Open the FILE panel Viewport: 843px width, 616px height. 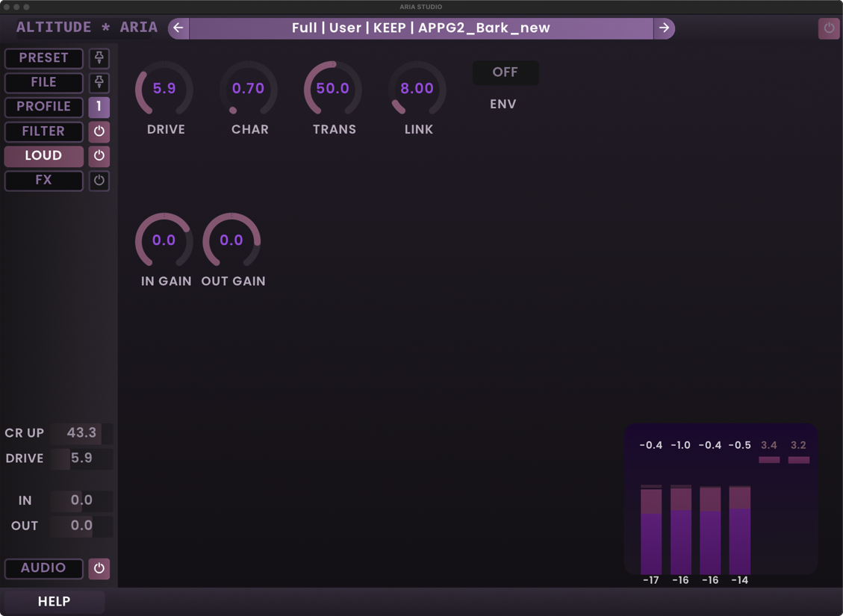(x=44, y=83)
